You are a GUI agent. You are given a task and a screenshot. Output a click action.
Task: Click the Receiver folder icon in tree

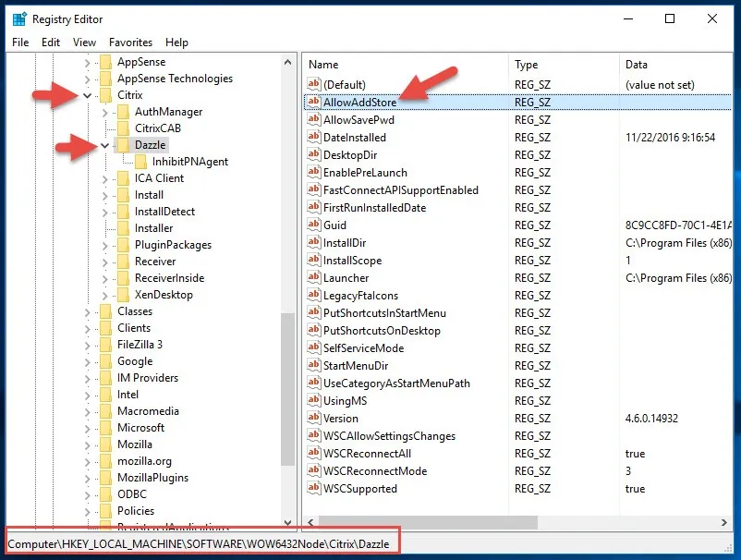(124, 262)
